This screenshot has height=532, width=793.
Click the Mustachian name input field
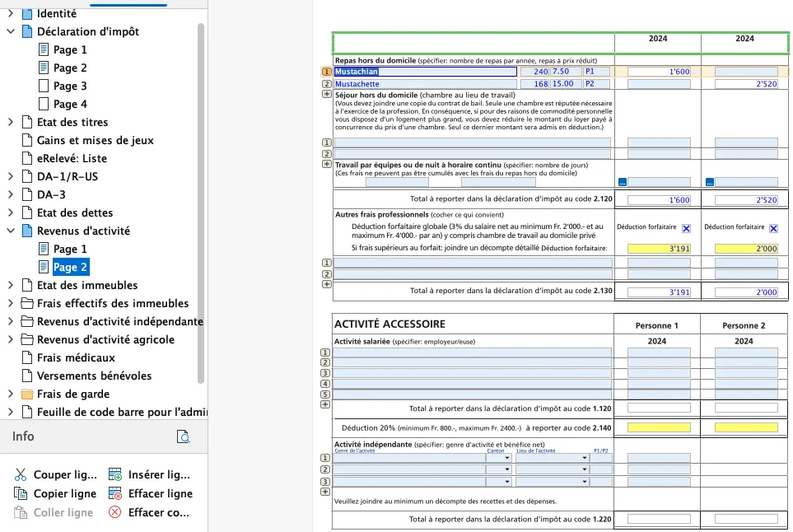pyautogui.click(x=425, y=72)
